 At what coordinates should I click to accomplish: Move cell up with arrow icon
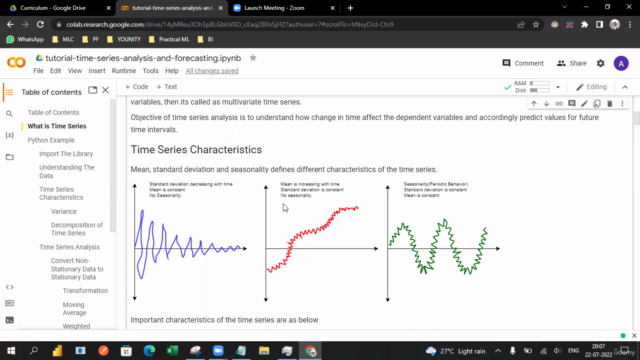coord(533,104)
